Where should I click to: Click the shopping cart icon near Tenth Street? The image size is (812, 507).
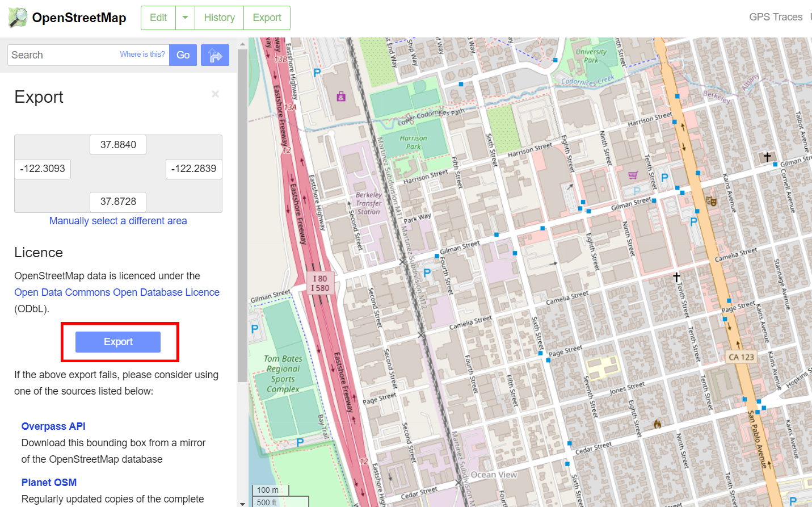tap(633, 175)
